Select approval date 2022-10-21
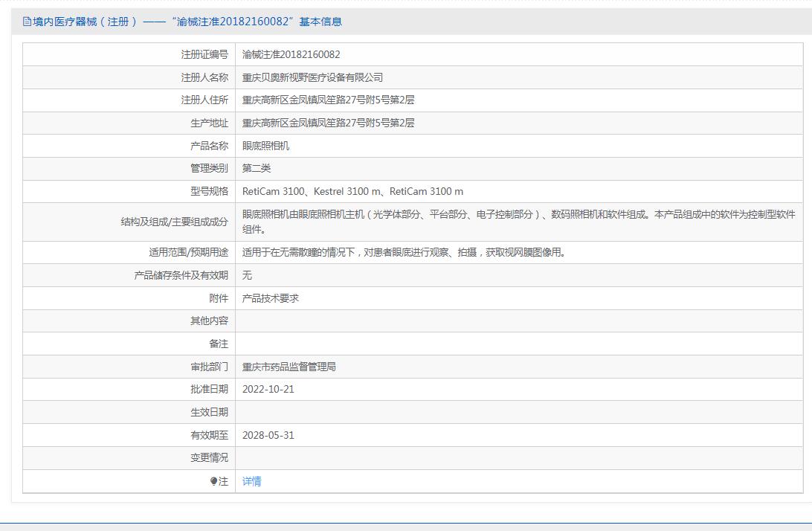812x531 pixels. 268,389
